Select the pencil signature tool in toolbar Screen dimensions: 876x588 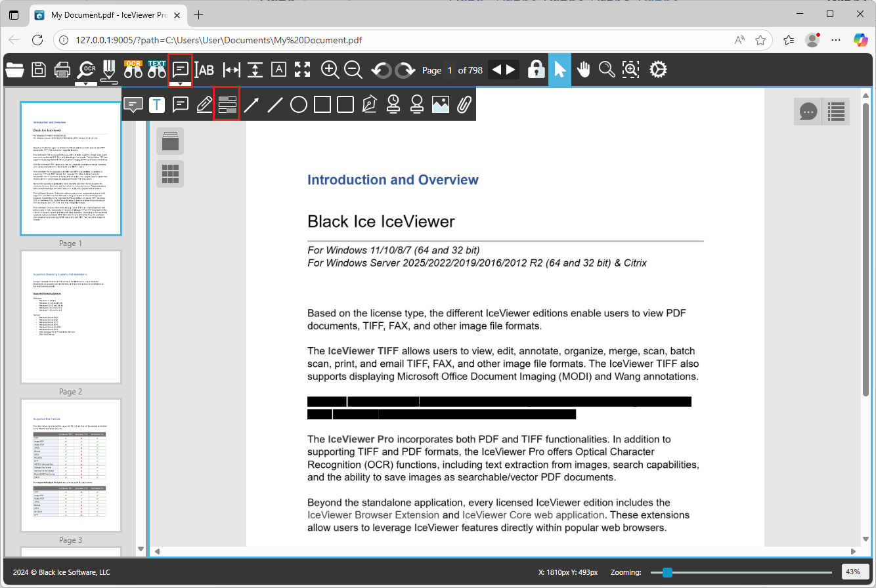109,72
